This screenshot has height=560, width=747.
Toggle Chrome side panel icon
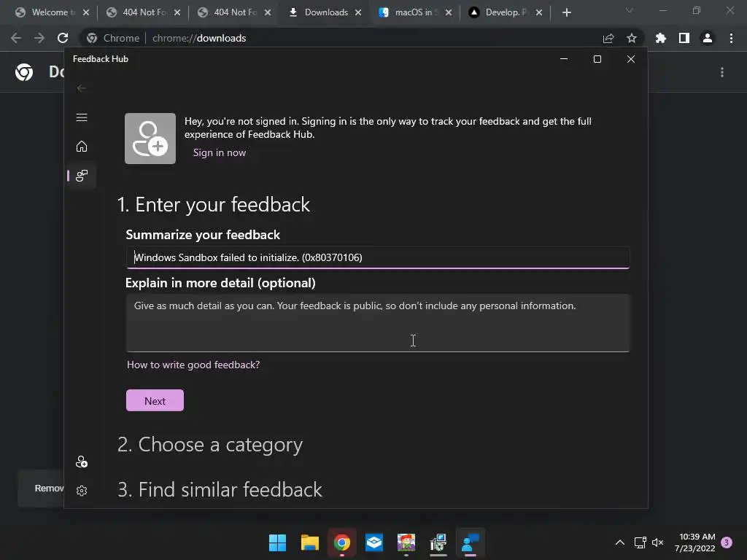pos(684,38)
